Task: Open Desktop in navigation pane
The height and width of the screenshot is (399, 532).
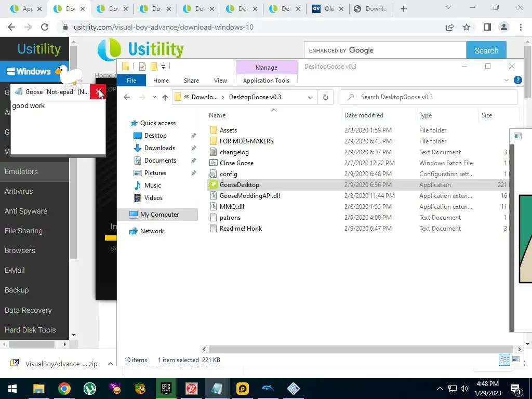Action: pyautogui.click(x=155, y=136)
